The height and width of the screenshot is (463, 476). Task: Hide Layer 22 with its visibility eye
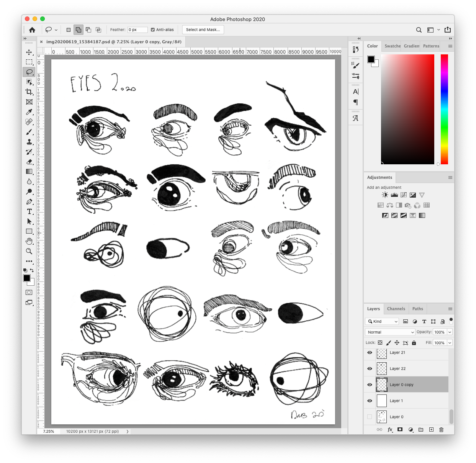click(369, 368)
